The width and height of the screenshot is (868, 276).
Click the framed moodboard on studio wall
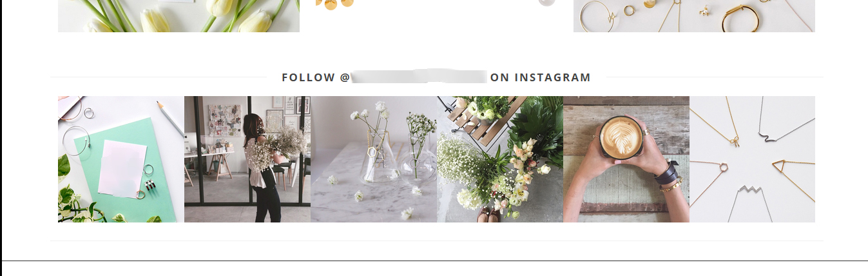coord(224,121)
